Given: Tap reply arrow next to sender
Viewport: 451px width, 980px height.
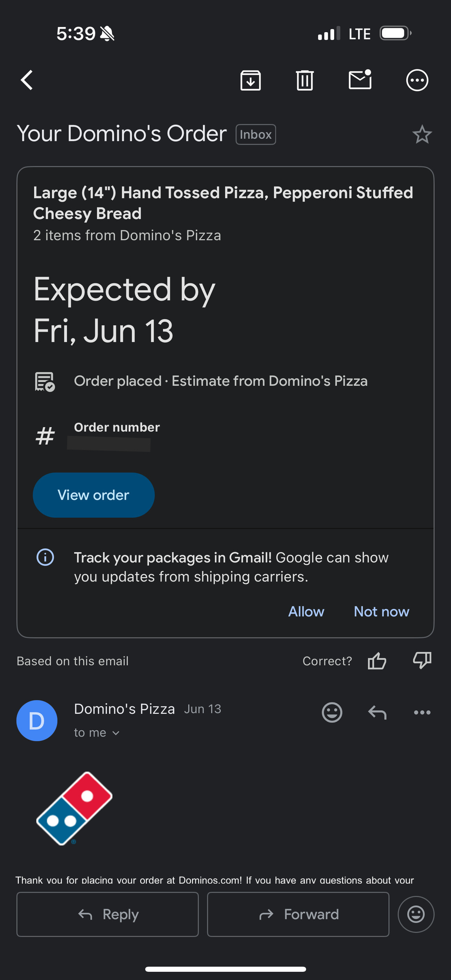Looking at the screenshot, I should coord(377,712).
